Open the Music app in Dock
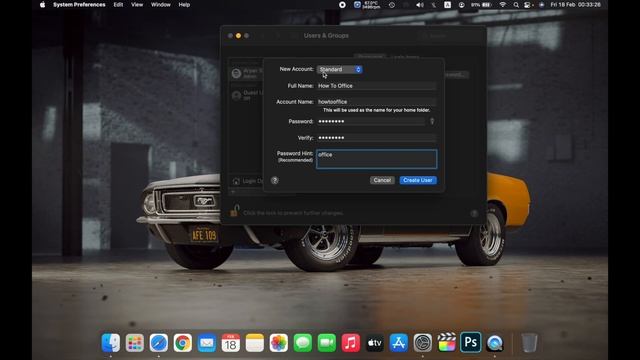 [351, 343]
